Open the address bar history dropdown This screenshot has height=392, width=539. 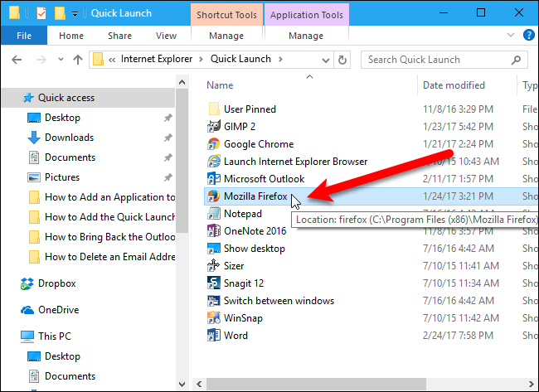point(326,60)
